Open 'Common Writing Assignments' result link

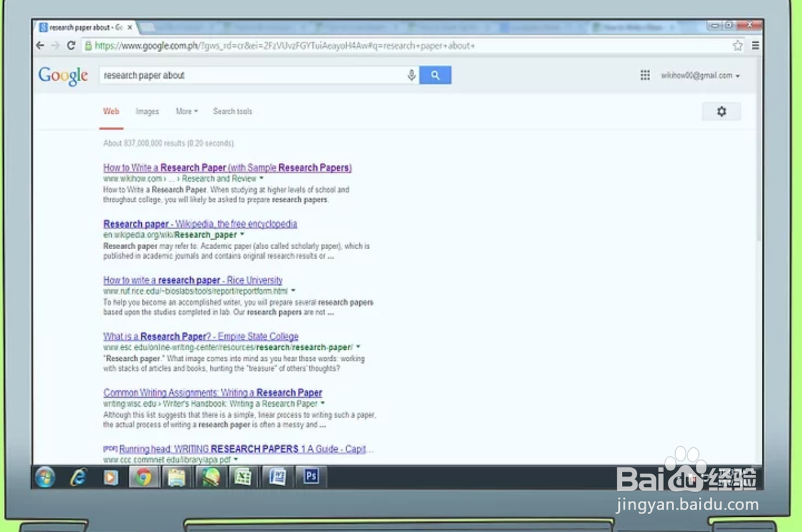[x=213, y=393]
